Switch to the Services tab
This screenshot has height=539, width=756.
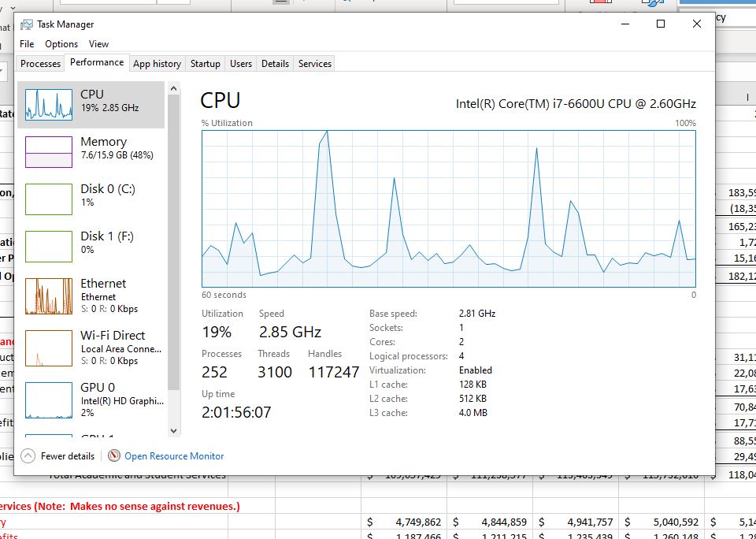click(315, 64)
